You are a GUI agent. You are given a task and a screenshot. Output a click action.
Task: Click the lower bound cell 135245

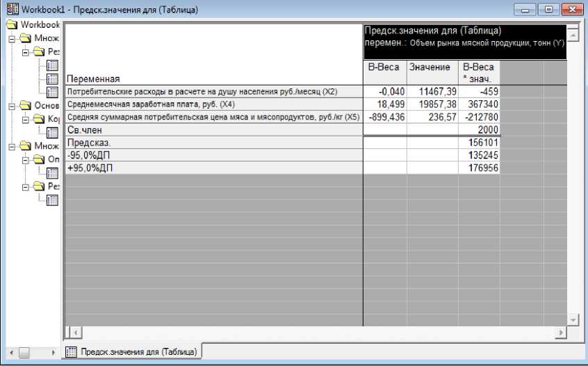pyautogui.click(x=479, y=155)
